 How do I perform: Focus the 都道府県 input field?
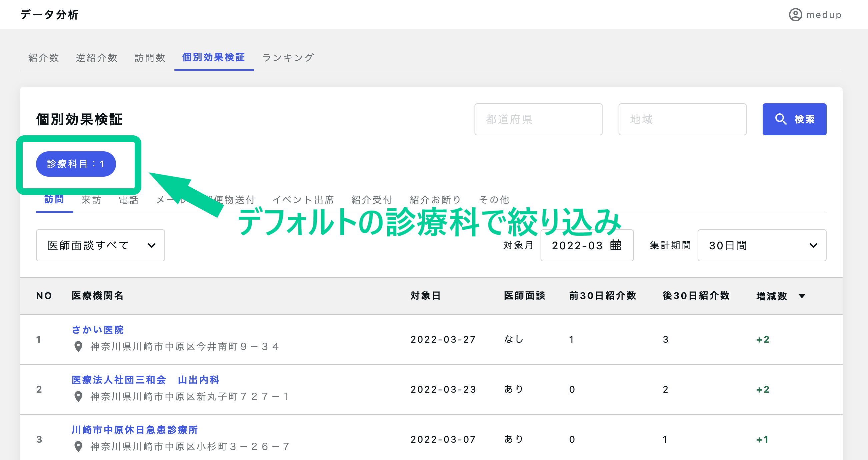point(538,119)
